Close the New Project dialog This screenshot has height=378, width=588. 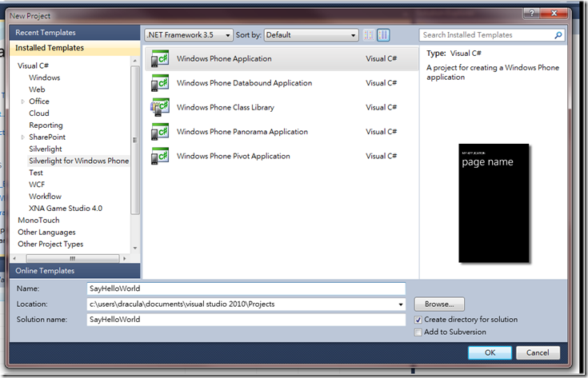pyautogui.click(x=554, y=14)
